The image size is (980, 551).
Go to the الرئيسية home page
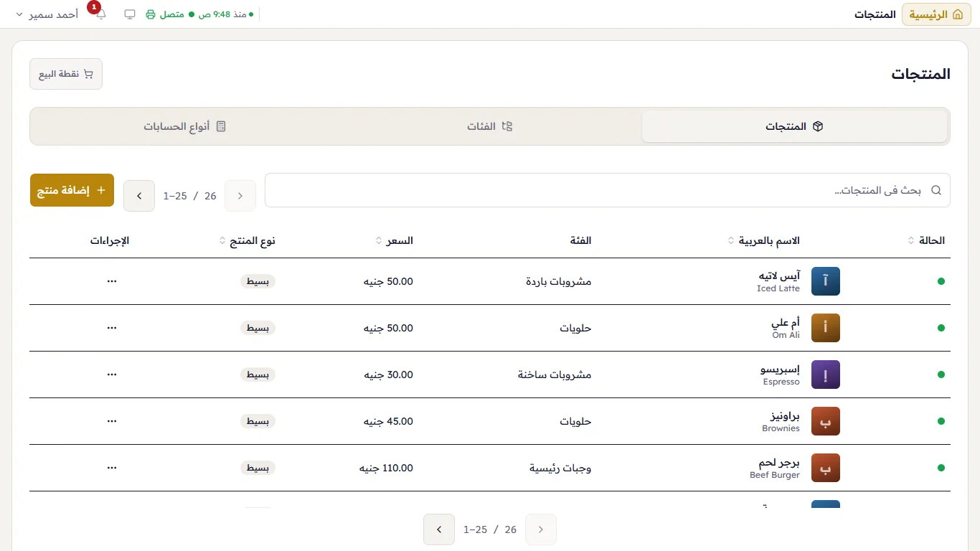[x=936, y=14]
